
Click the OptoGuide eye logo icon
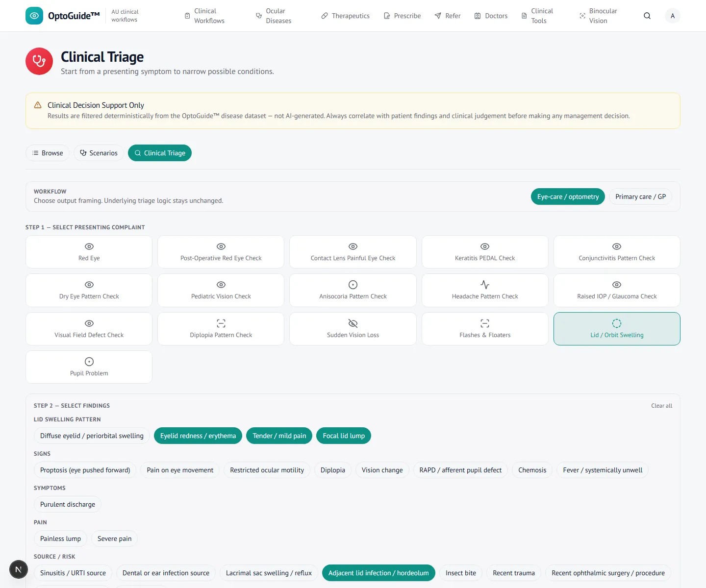click(x=34, y=16)
